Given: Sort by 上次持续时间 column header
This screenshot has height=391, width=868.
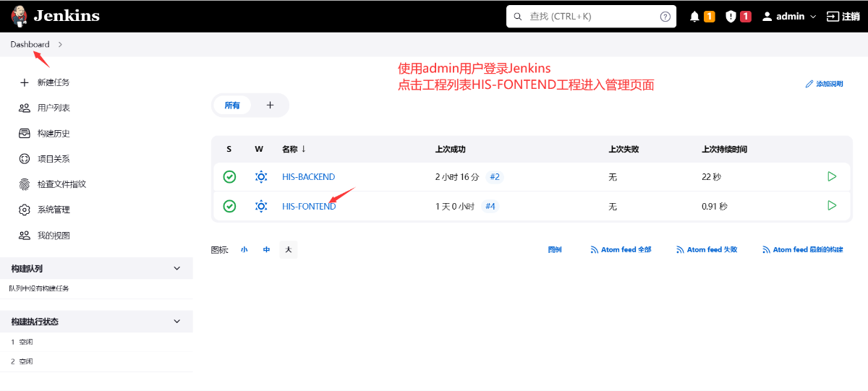Looking at the screenshot, I should click(724, 149).
